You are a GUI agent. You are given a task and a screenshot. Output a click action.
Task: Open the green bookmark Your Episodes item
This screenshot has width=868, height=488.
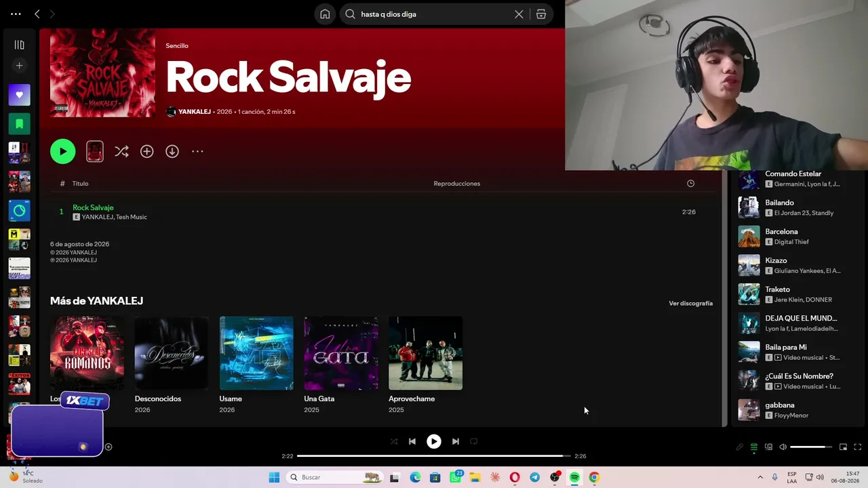click(x=19, y=124)
